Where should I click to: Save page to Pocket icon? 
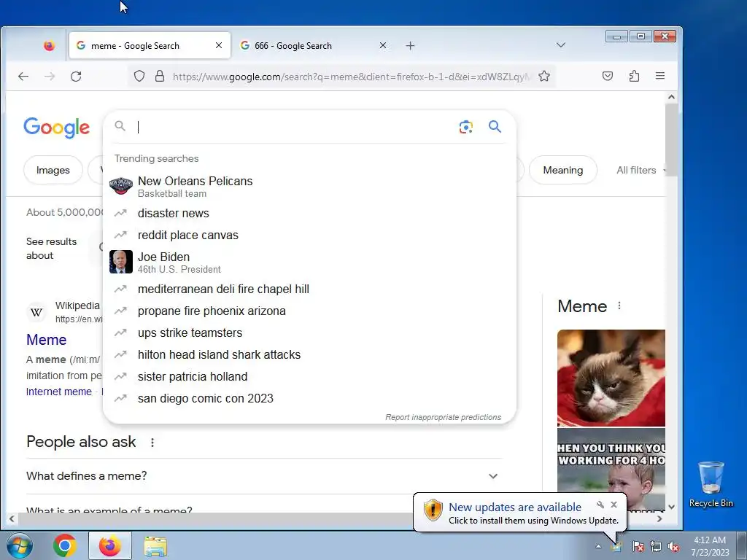click(x=608, y=76)
